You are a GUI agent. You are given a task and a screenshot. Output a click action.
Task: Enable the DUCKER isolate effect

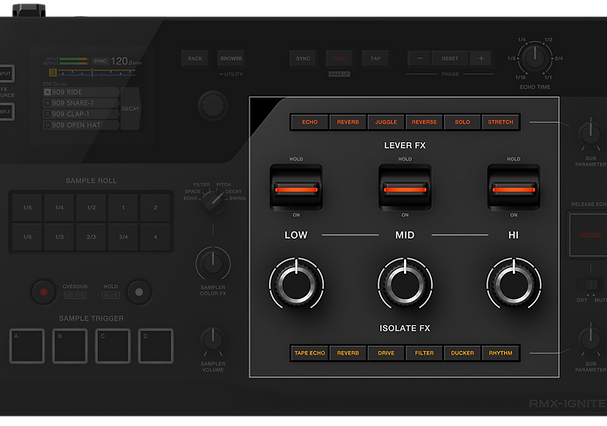tap(462, 353)
